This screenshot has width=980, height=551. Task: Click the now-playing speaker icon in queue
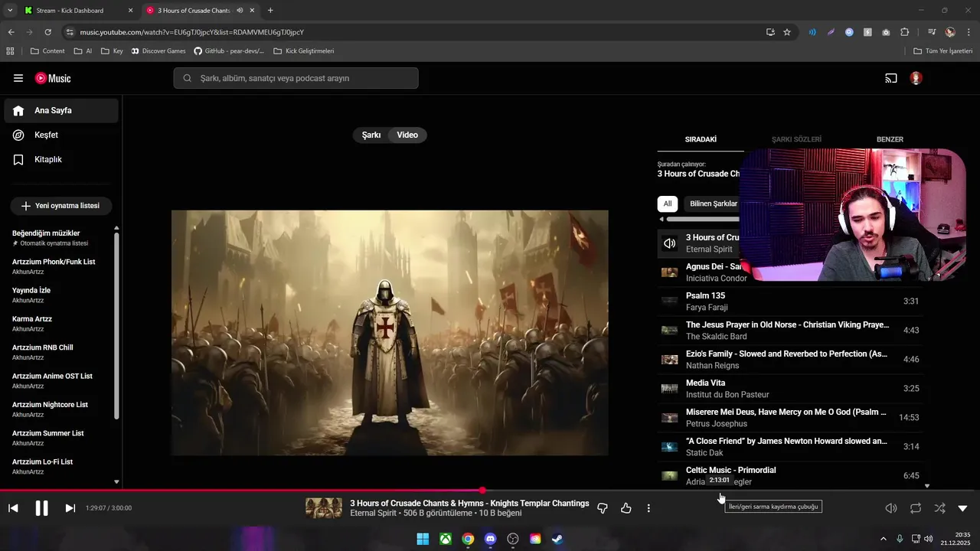(x=670, y=243)
